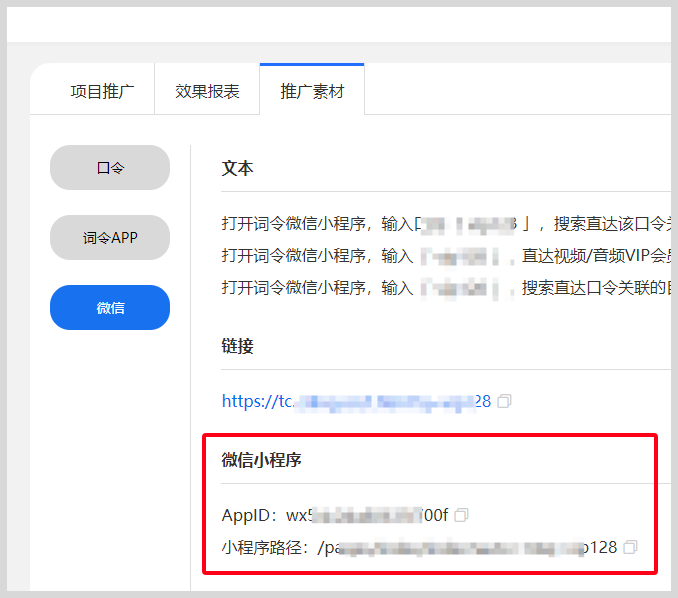Image resolution: width=678 pixels, height=598 pixels.
Task: Copy the 小程序路径 using its copy icon
Action: 630,547
